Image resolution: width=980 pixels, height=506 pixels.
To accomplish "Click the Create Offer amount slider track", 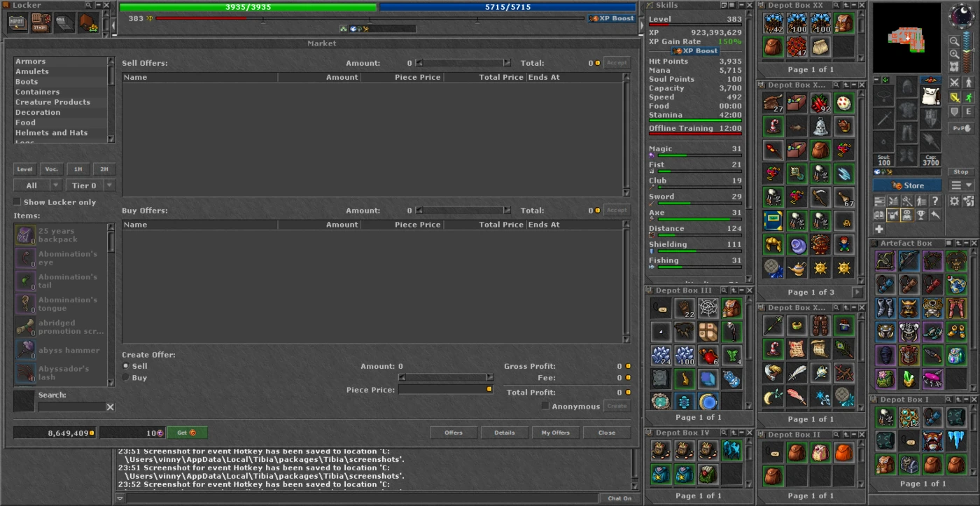I will 445,377.
